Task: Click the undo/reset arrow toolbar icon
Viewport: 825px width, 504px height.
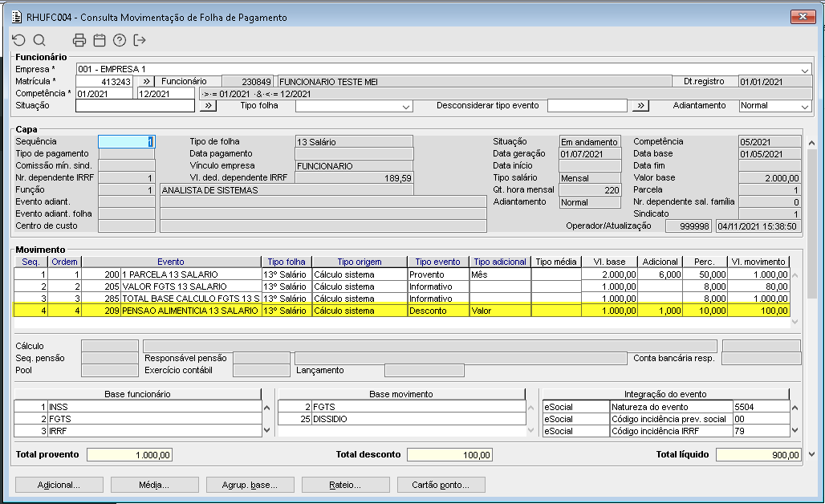Action: [19, 40]
